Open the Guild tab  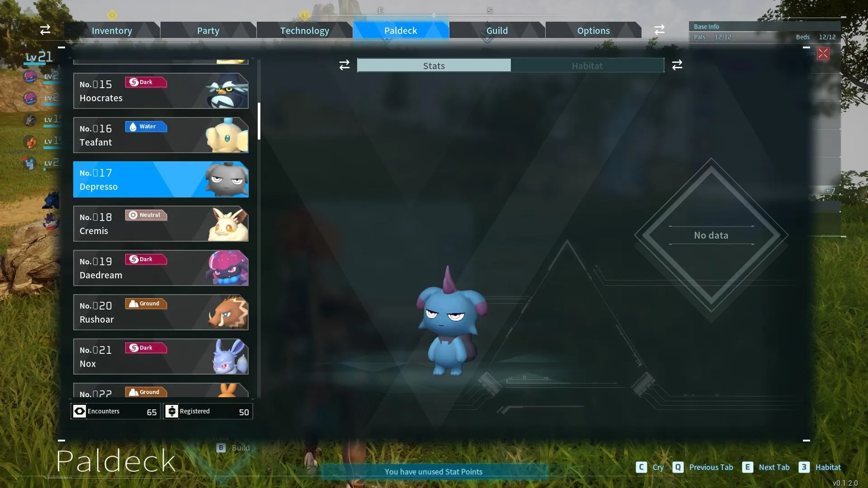pyautogui.click(x=496, y=30)
